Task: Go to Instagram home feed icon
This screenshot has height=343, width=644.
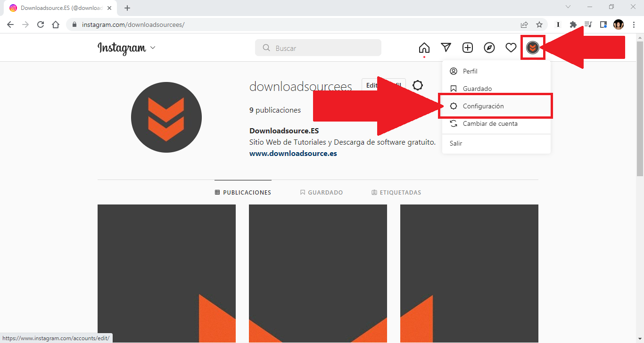Action: [424, 48]
